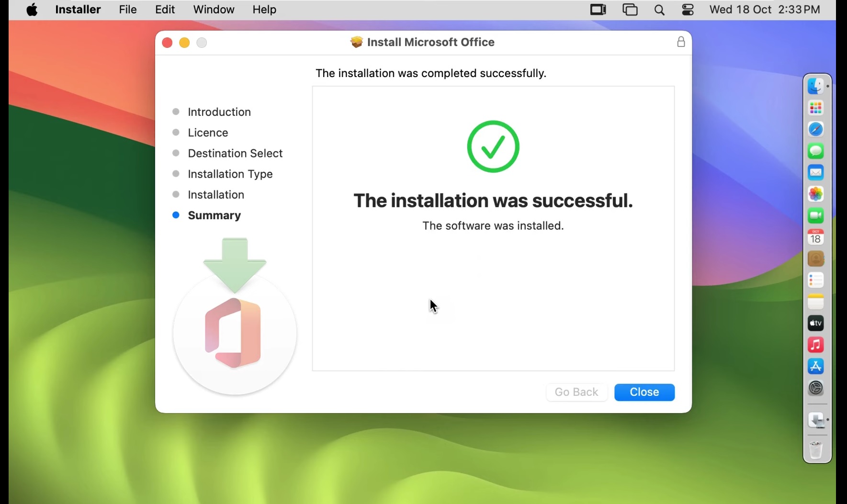Click the Installer app icon in Dock
The image size is (847, 504).
coord(816,420)
